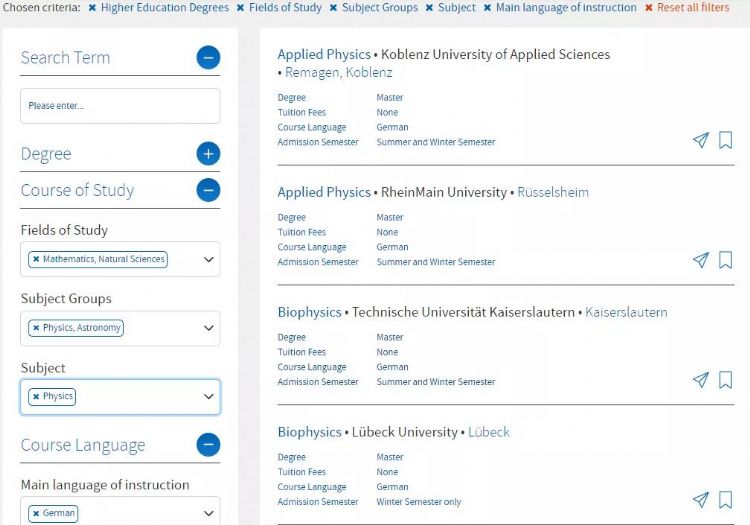The height and width of the screenshot is (525, 750).
Task: Click the Search Term input field
Action: pos(120,106)
